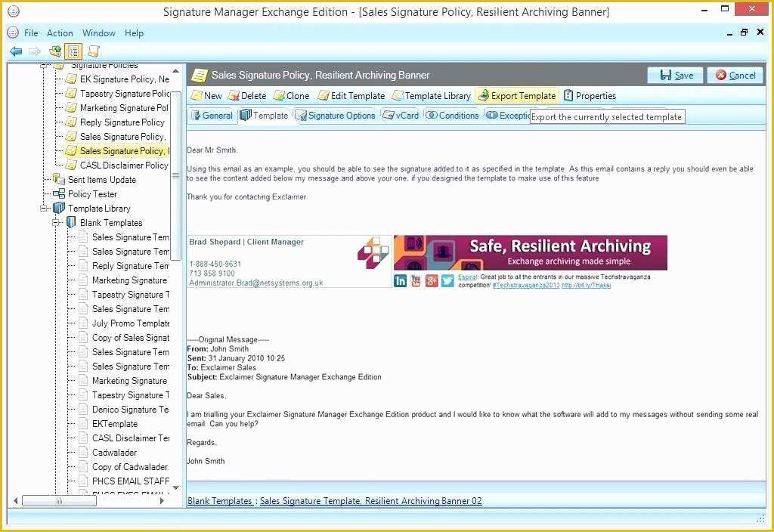The width and height of the screenshot is (774, 532).
Task: Open the Window menu
Action: 99,33
